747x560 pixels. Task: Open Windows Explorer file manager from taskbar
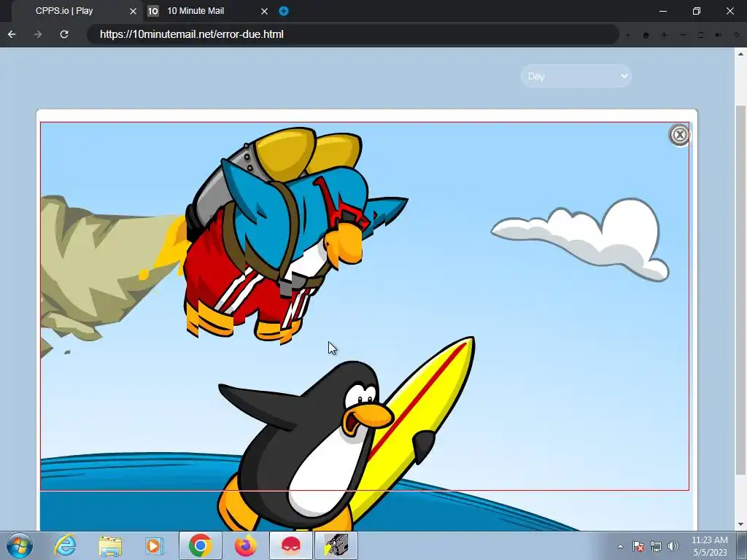[110, 545]
